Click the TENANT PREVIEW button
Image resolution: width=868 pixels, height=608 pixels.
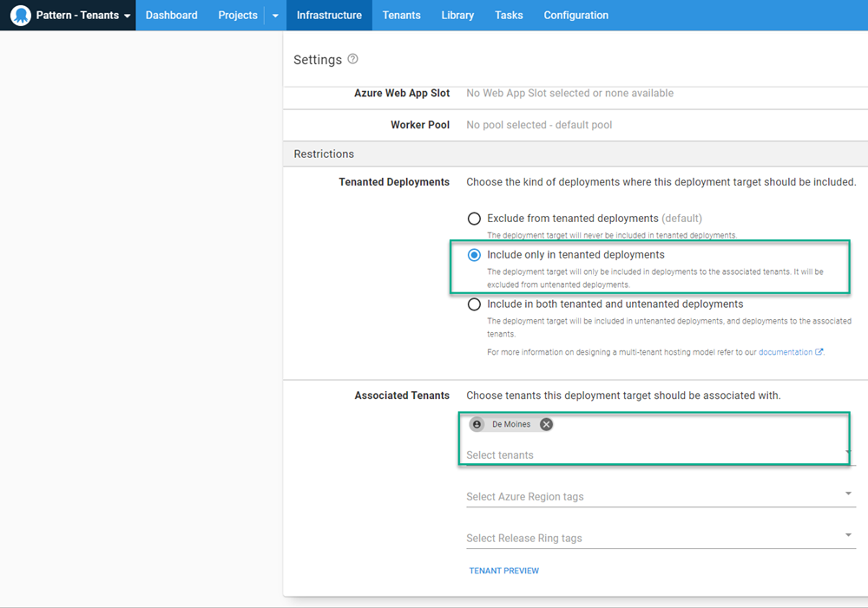point(503,571)
